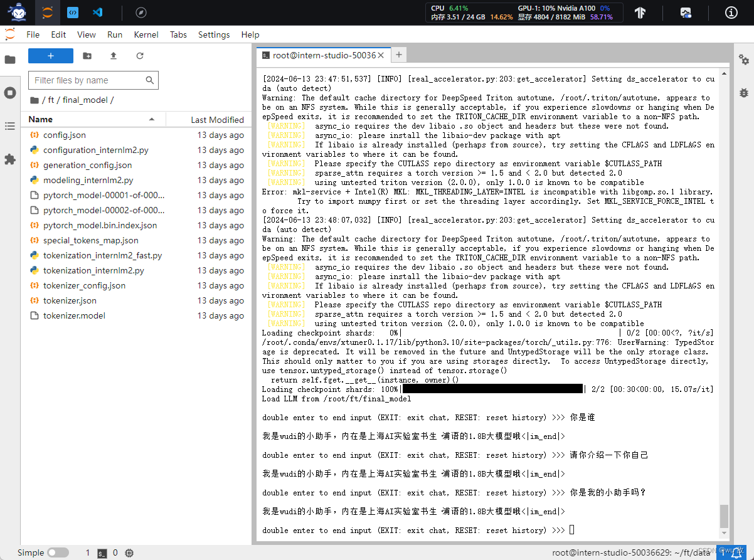Open the Table of Contents sidebar

point(10,126)
